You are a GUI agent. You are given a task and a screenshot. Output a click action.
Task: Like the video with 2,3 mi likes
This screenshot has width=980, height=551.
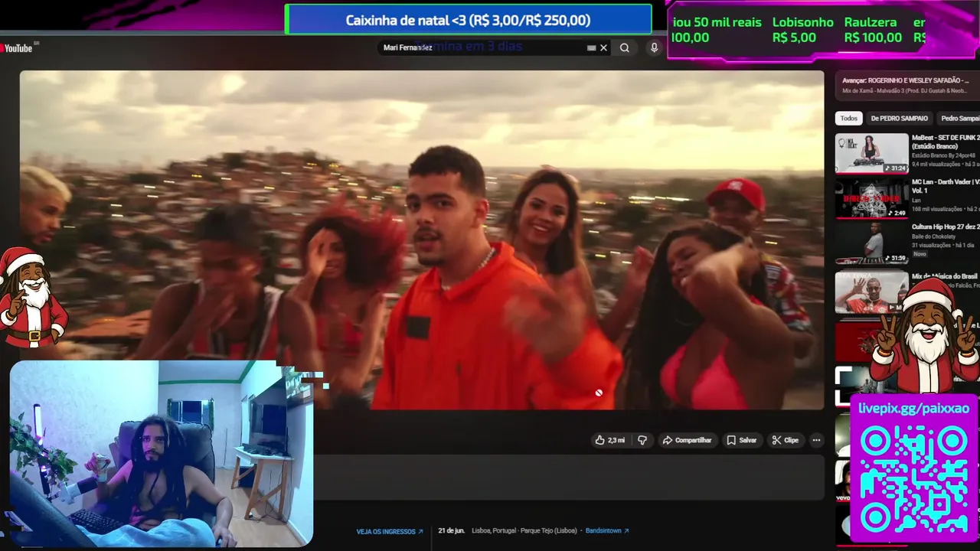tap(610, 440)
